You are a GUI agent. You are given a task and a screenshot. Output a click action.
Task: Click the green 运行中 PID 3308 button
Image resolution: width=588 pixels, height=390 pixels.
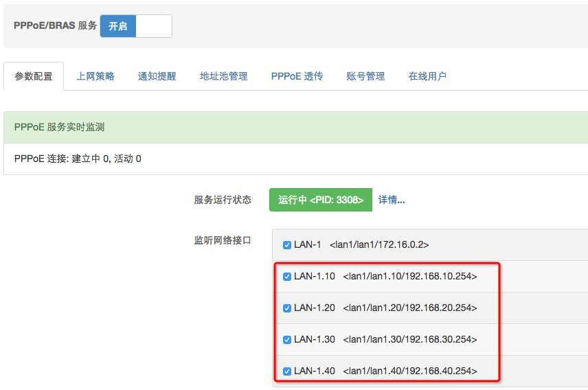[x=320, y=200]
